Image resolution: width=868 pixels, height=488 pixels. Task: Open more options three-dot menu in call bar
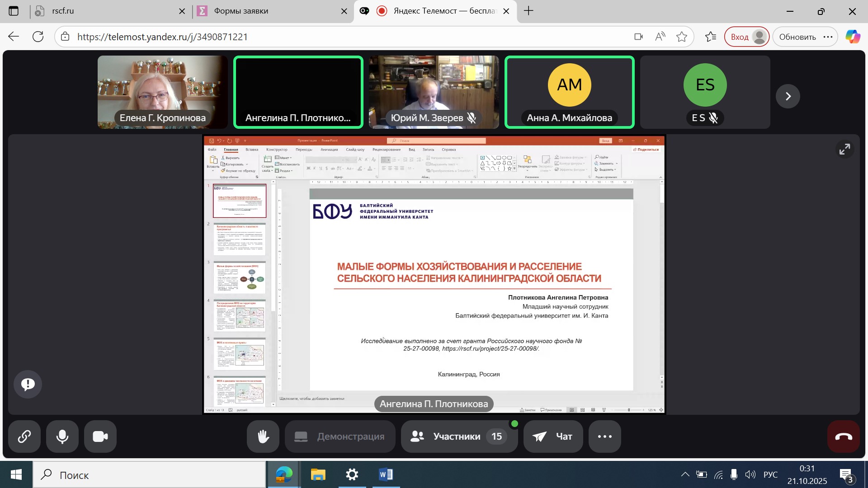604,436
